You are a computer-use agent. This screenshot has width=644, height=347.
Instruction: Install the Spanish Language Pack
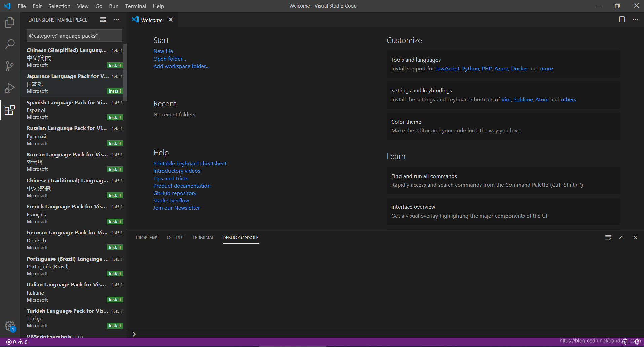[115, 117]
